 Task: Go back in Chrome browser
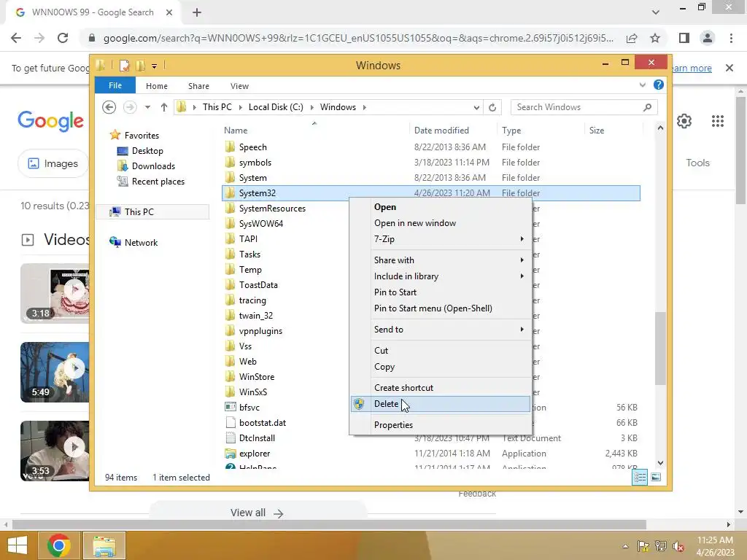[16, 38]
